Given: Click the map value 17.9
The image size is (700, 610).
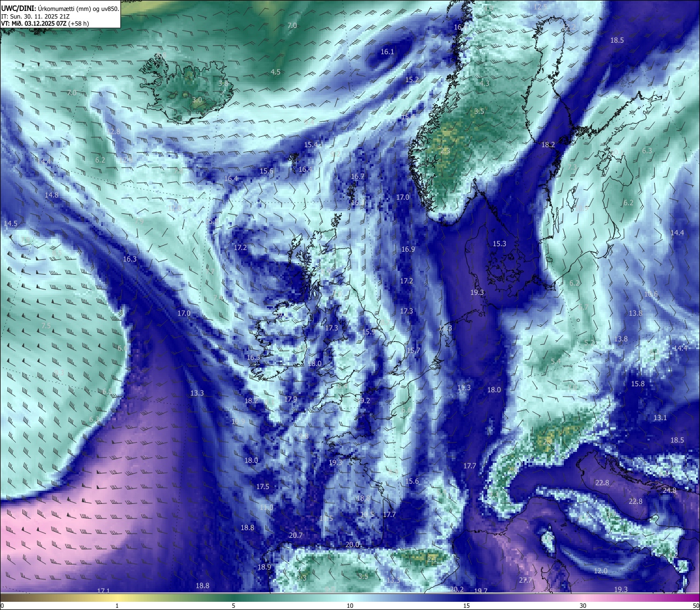Looking at the screenshot, I should coord(290,399).
